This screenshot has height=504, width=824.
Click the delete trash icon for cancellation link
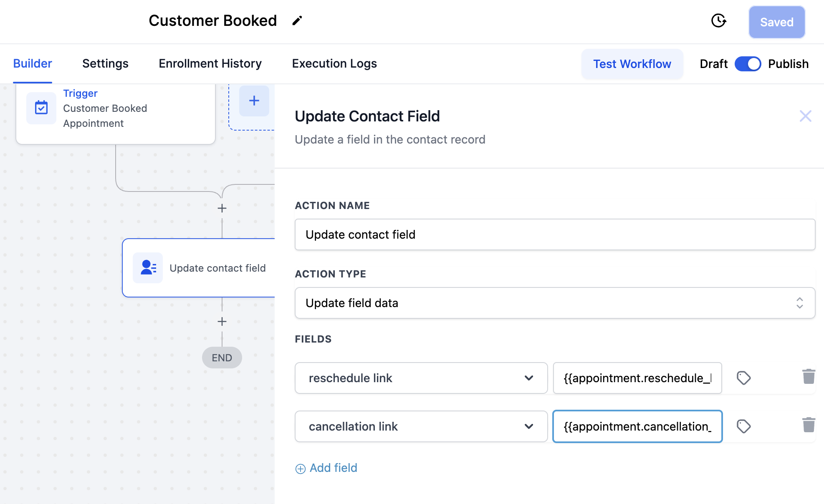pyautogui.click(x=808, y=426)
